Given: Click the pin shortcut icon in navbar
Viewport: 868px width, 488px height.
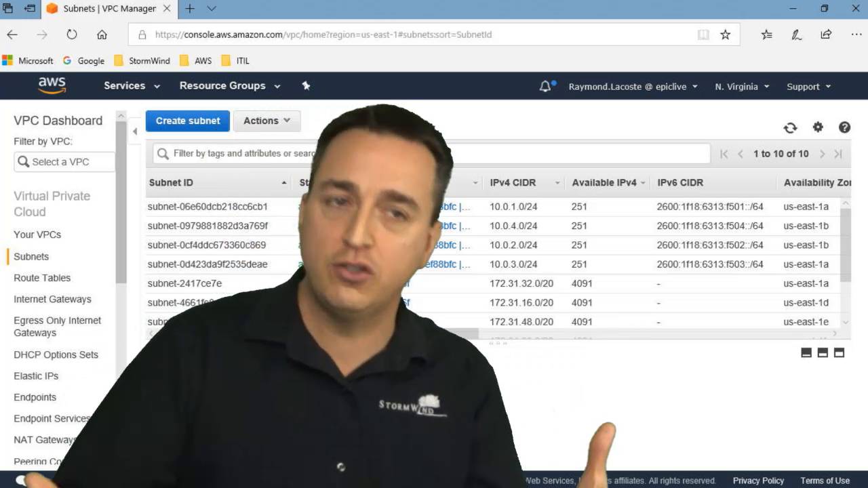Looking at the screenshot, I should pyautogui.click(x=306, y=85).
